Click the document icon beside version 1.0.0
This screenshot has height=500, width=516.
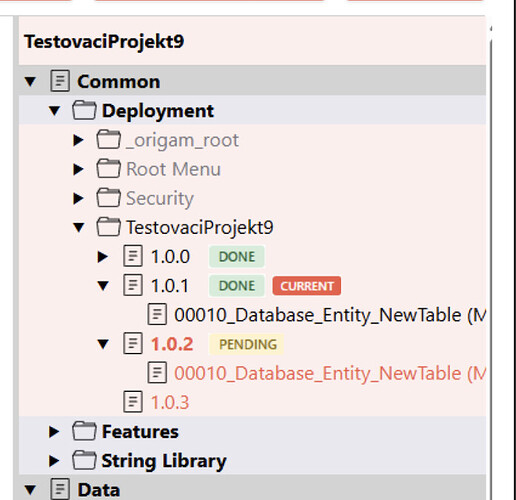(x=133, y=256)
